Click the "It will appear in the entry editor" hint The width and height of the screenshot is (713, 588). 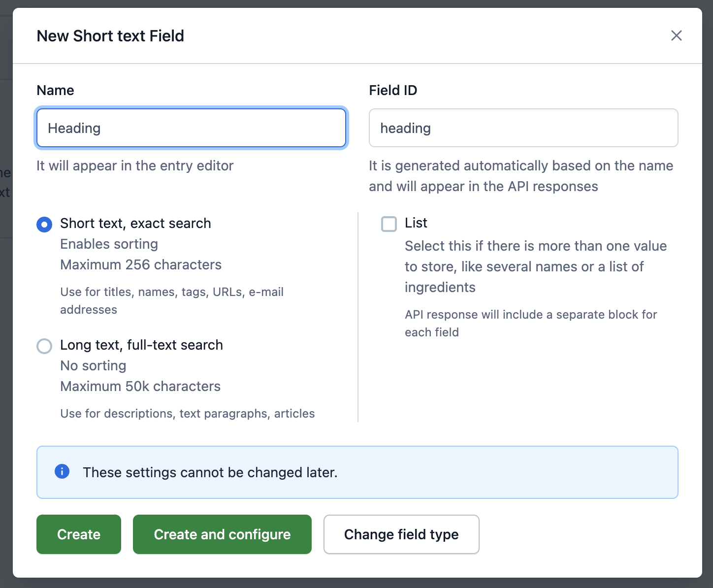[x=135, y=165]
